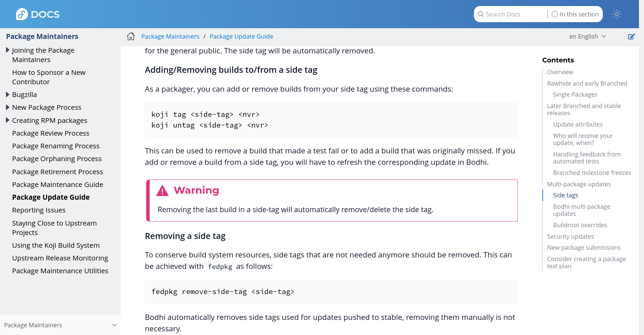The width and height of the screenshot is (644, 335).
Task: Go to Security updates in Contents
Action: click(570, 236)
